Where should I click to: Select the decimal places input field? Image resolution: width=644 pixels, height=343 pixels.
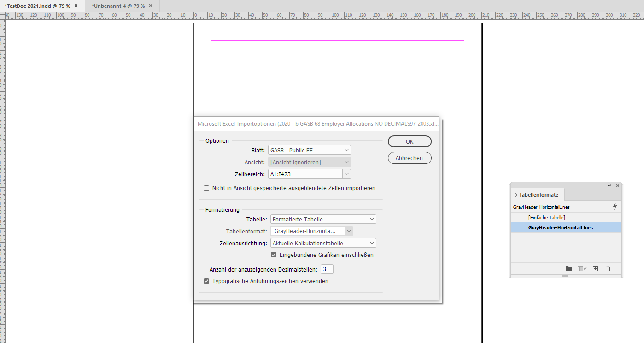click(327, 269)
